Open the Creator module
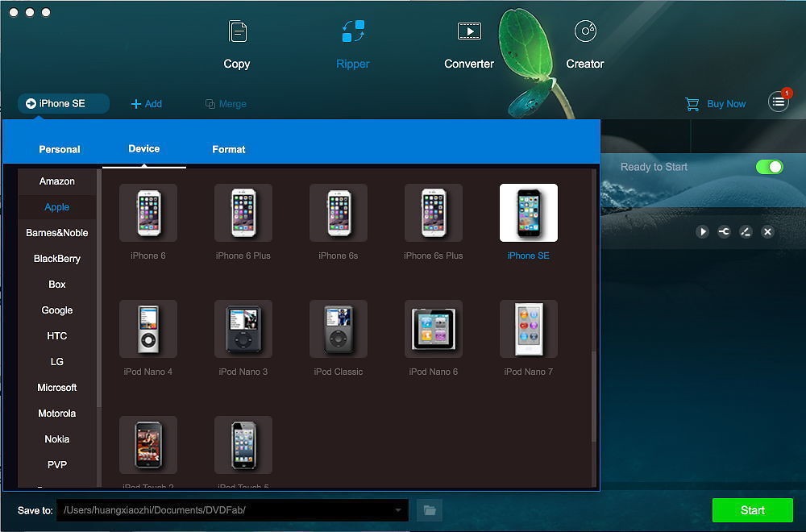The width and height of the screenshot is (806, 532). click(x=584, y=45)
